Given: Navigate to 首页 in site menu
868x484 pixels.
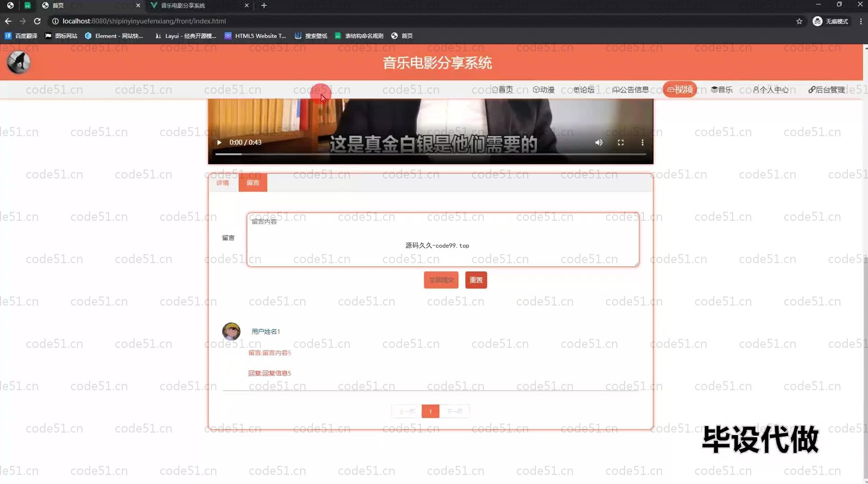Looking at the screenshot, I should [x=502, y=89].
